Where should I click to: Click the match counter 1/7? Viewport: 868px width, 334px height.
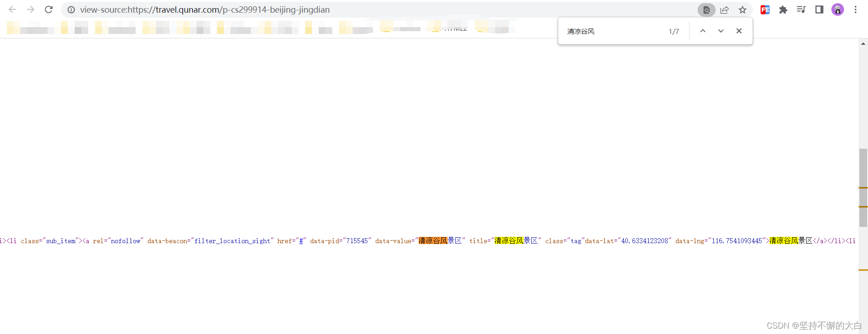(x=674, y=32)
